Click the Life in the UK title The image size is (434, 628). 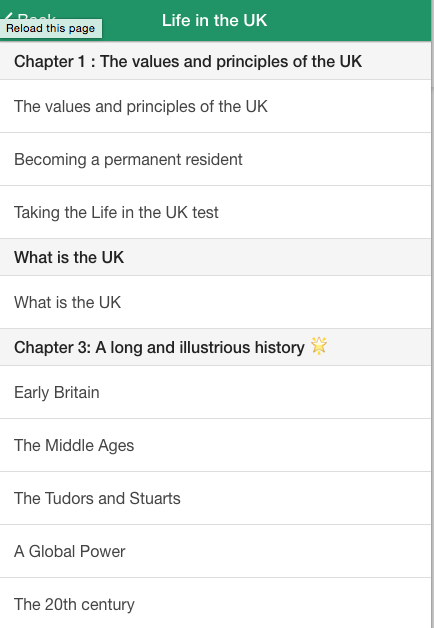[214, 20]
